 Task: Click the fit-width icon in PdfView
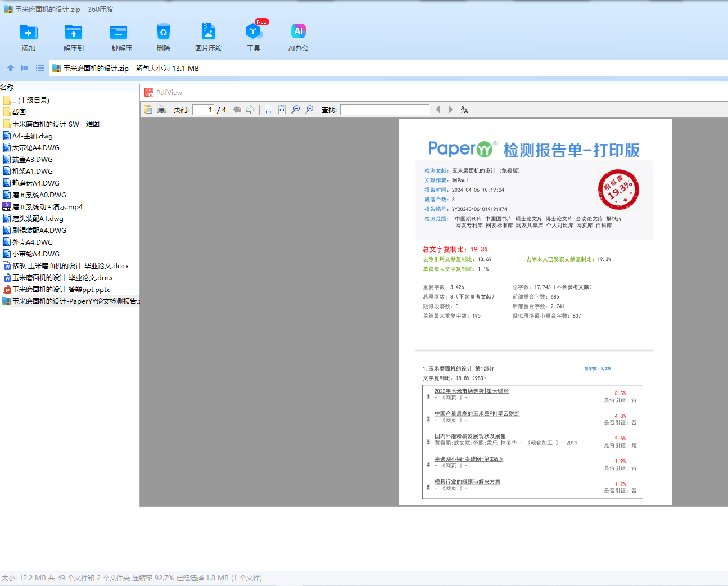tap(268, 110)
